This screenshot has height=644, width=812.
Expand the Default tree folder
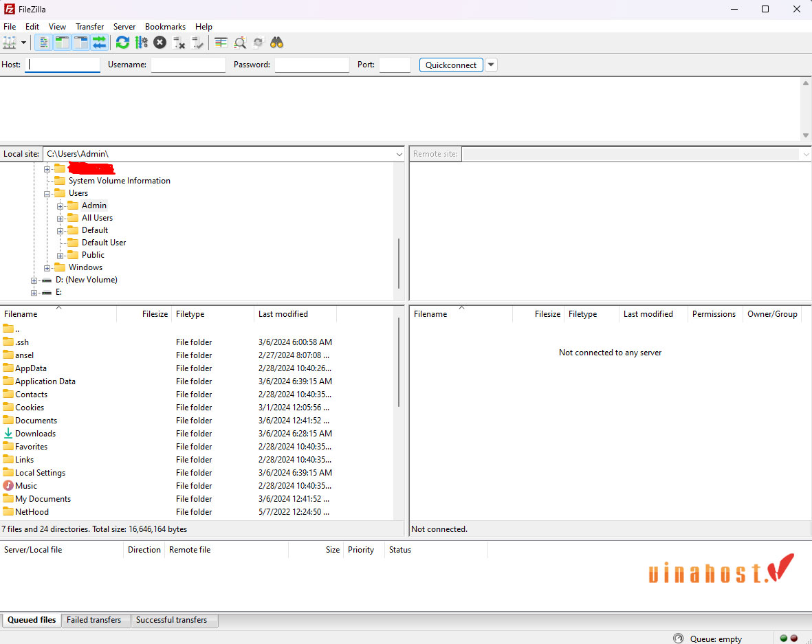pos(60,231)
